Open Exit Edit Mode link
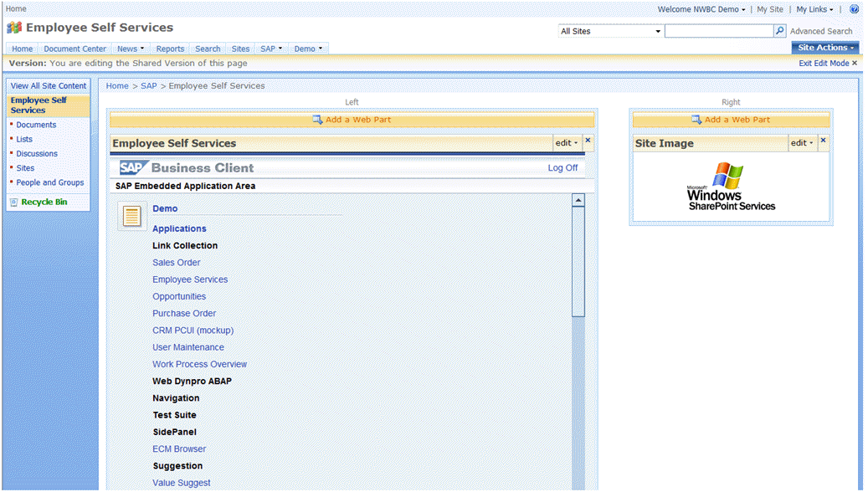 coord(824,62)
